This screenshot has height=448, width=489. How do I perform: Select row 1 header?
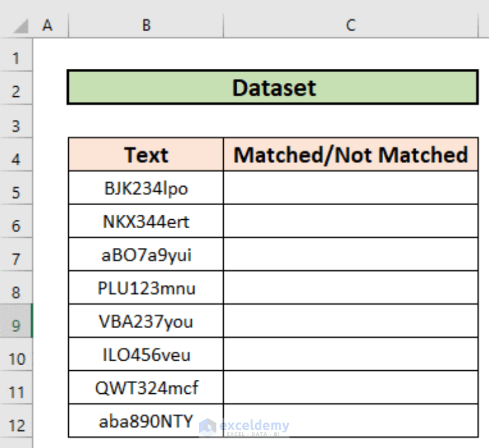[16, 55]
